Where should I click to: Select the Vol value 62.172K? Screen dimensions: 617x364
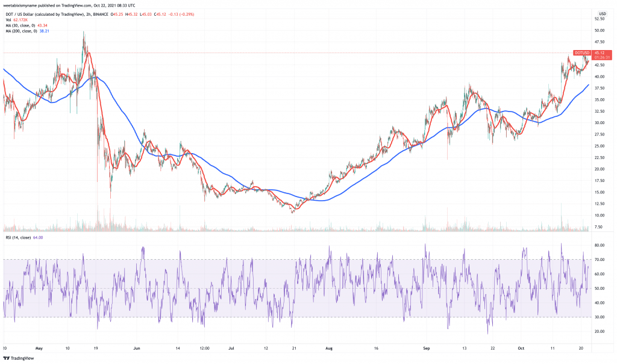coord(20,20)
